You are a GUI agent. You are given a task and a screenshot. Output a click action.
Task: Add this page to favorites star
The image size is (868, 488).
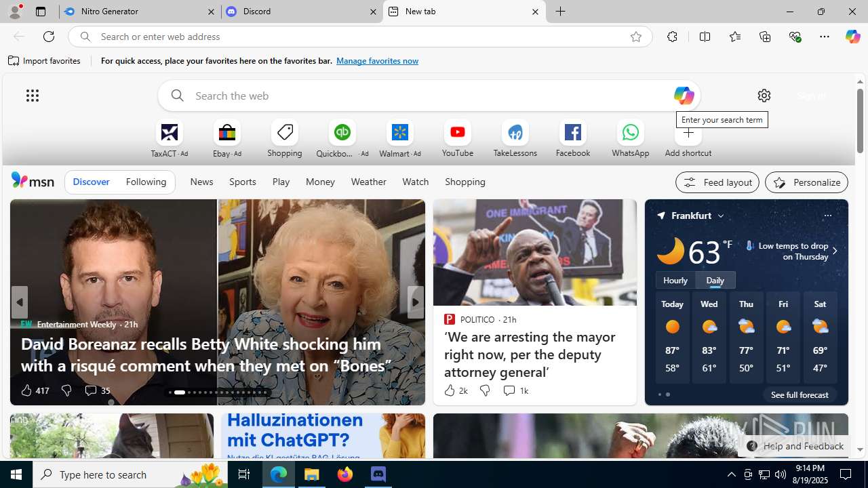pos(636,37)
